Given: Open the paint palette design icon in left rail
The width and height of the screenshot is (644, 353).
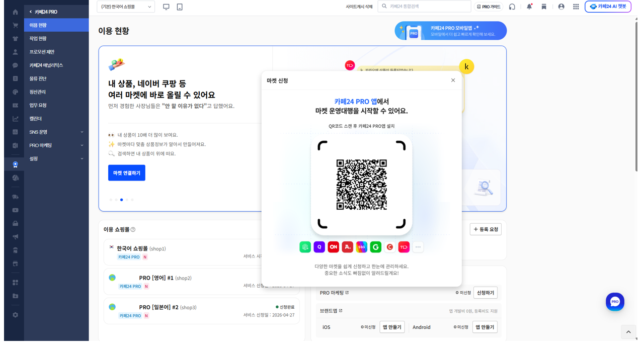Looking at the screenshot, I should coord(15,92).
